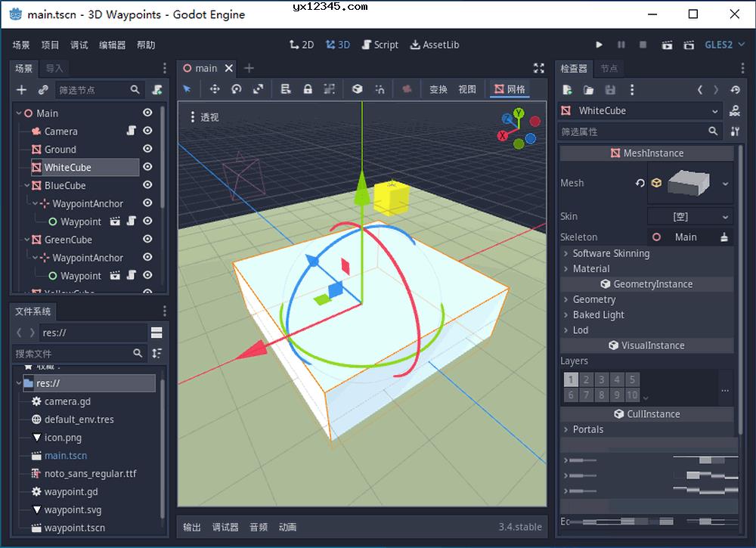Open the 编辑器 menu
Viewport: 756px width, 548px height.
pos(112,45)
